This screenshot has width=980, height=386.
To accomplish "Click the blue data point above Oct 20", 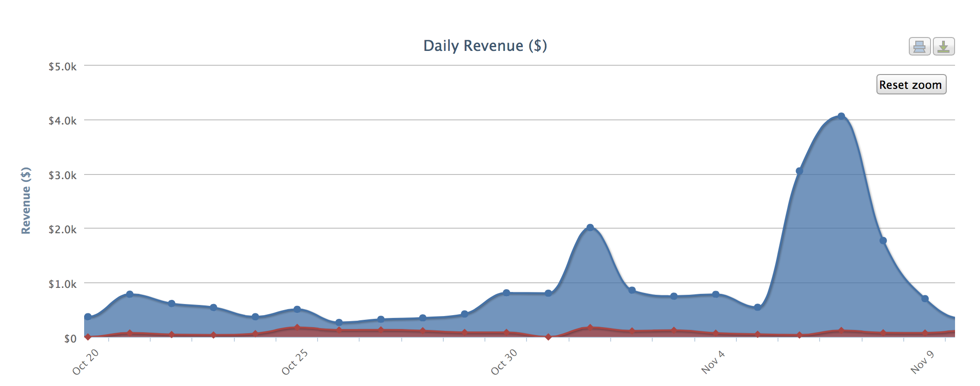I will click(x=88, y=317).
